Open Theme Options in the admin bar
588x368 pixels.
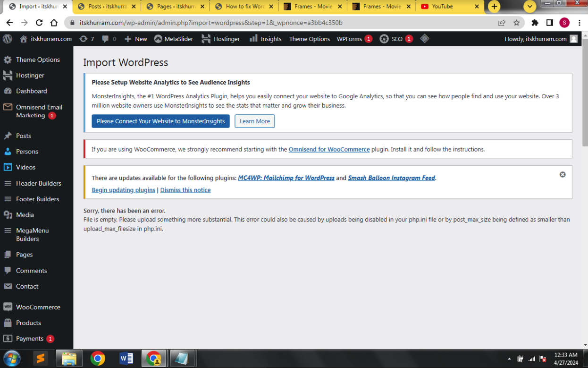(310, 39)
